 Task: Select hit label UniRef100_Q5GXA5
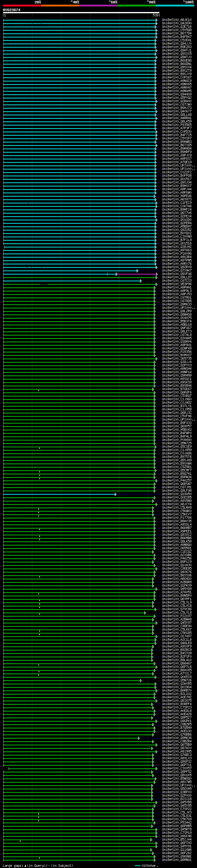177,789
